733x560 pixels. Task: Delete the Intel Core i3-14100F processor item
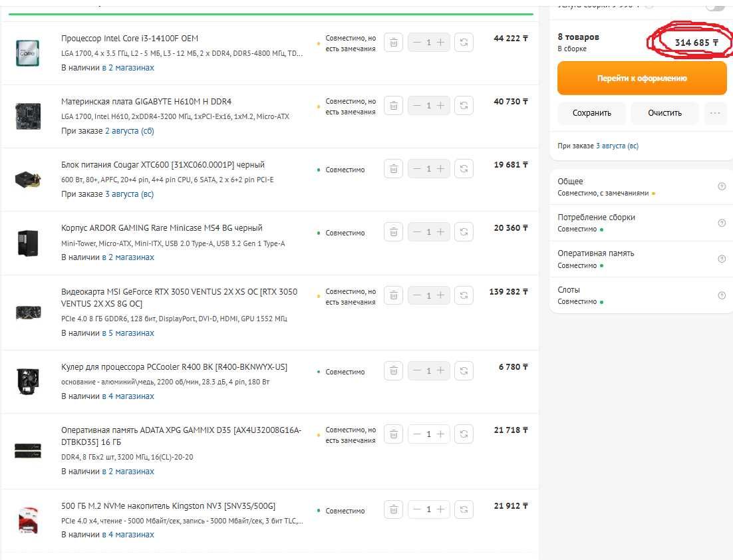coord(394,43)
